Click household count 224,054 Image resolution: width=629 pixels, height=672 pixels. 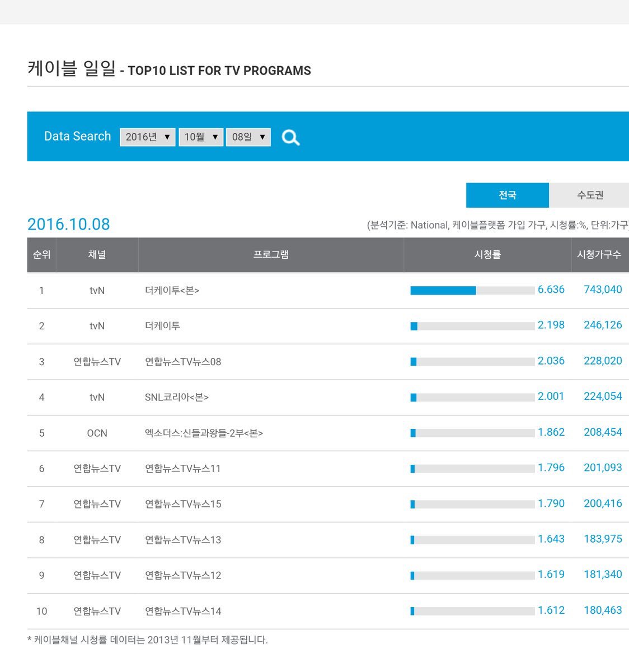click(x=603, y=396)
